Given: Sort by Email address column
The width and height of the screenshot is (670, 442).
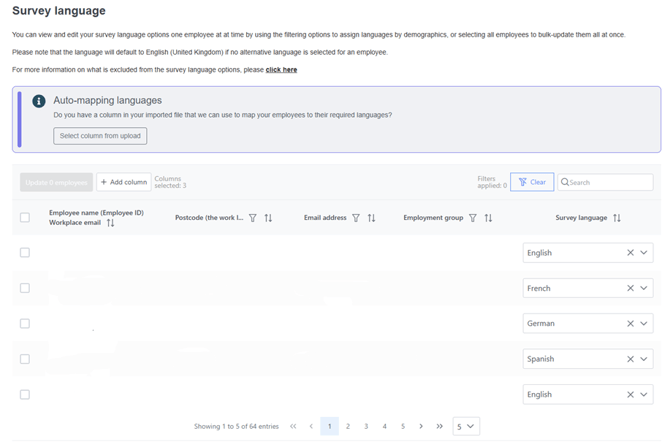Looking at the screenshot, I should point(371,218).
